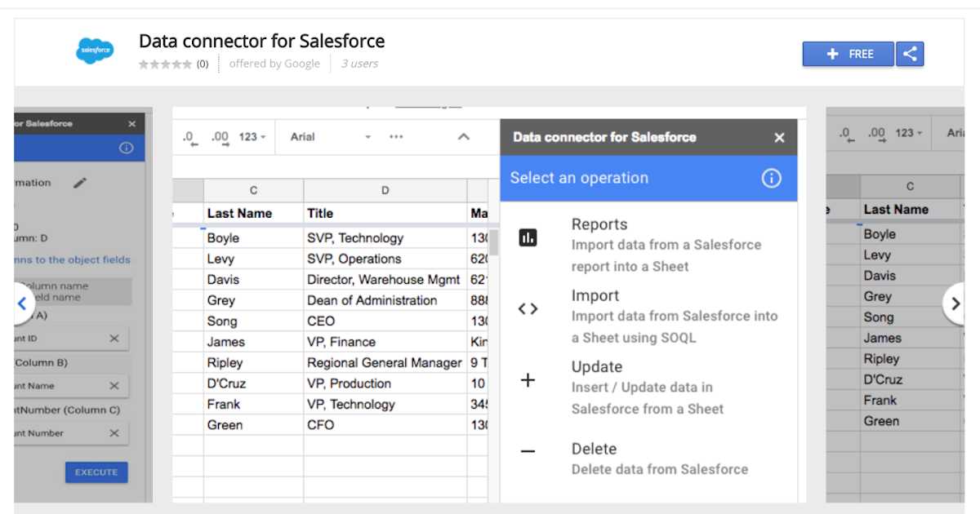Select the D'Cruz cell in center sheet

point(253,383)
